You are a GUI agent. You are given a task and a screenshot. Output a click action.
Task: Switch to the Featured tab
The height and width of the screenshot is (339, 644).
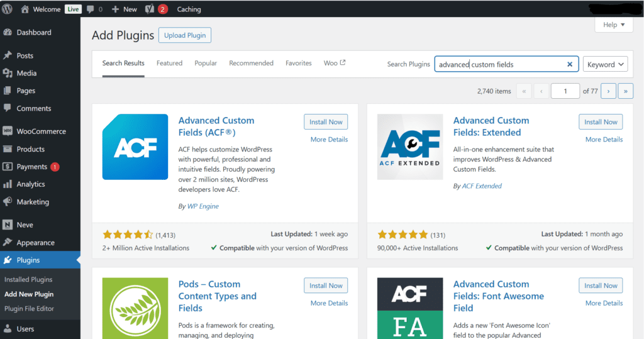click(x=169, y=63)
